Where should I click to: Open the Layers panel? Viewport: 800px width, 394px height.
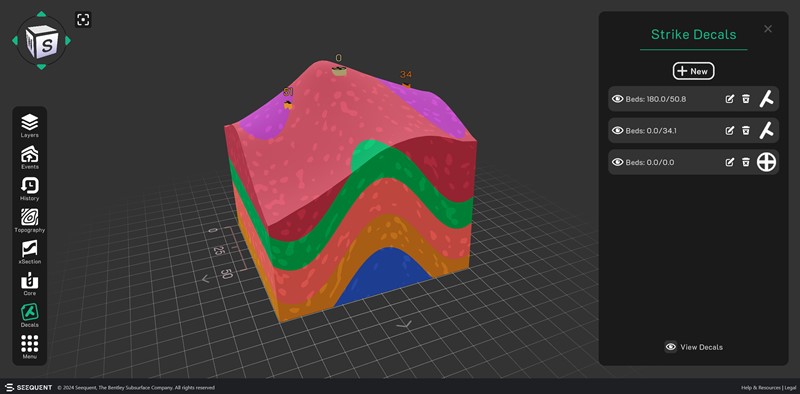click(30, 126)
